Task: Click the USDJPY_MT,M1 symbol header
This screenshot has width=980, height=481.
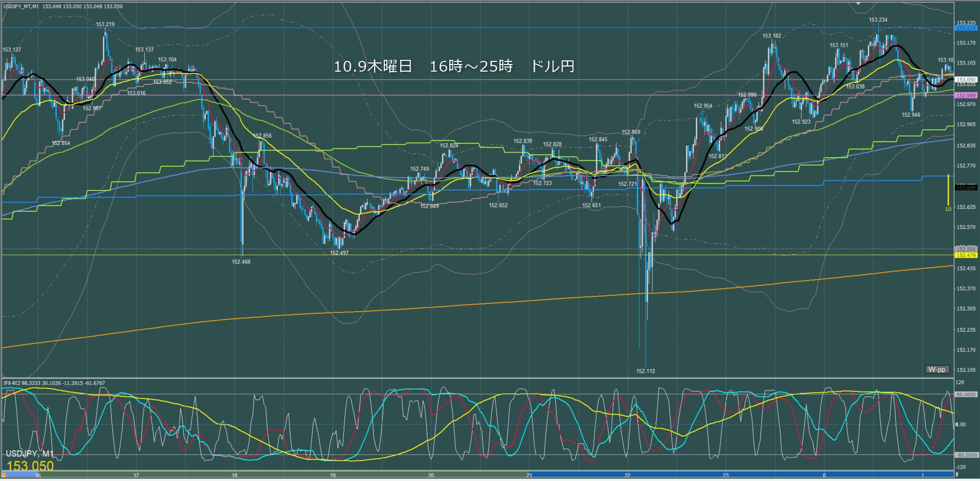Action: [20, 6]
